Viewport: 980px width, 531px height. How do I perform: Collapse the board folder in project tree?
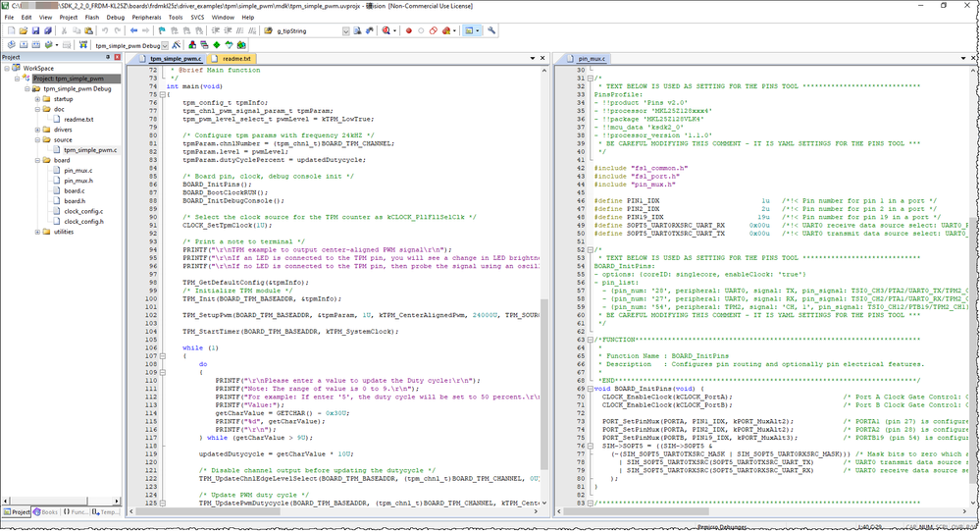coord(35,160)
